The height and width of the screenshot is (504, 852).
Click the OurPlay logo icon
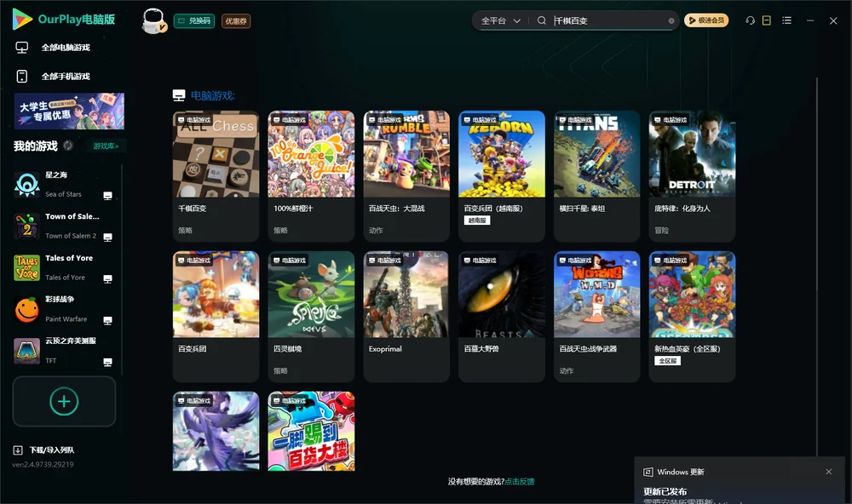coord(22,20)
